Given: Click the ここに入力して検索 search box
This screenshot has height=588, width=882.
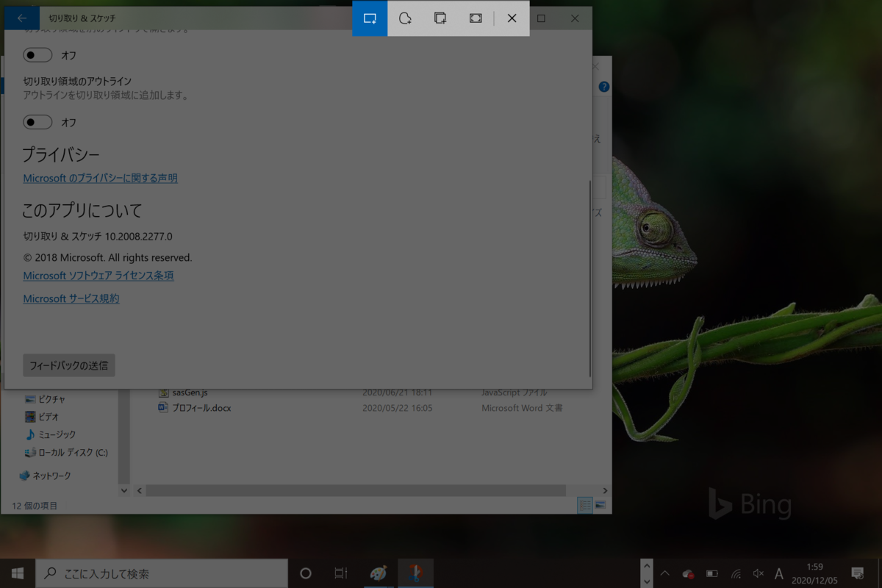Looking at the screenshot, I should click(162, 573).
